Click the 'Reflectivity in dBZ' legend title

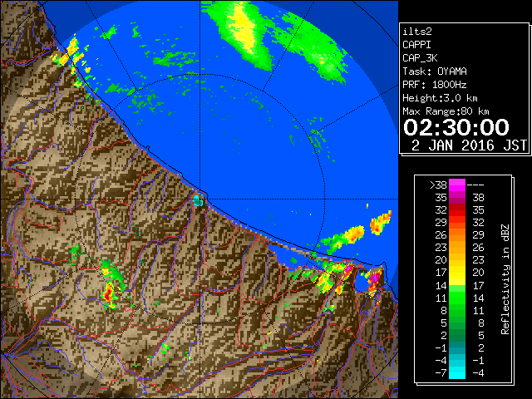(505, 279)
